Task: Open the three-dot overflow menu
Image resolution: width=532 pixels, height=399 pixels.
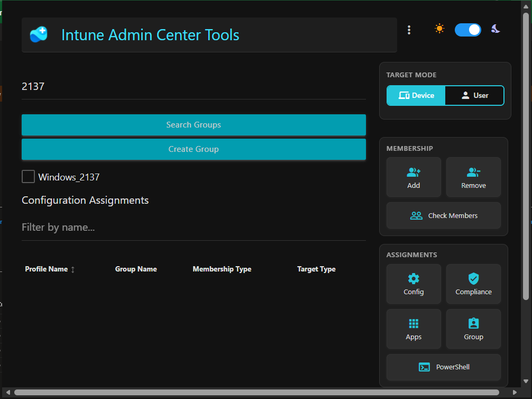Action: 409,30
